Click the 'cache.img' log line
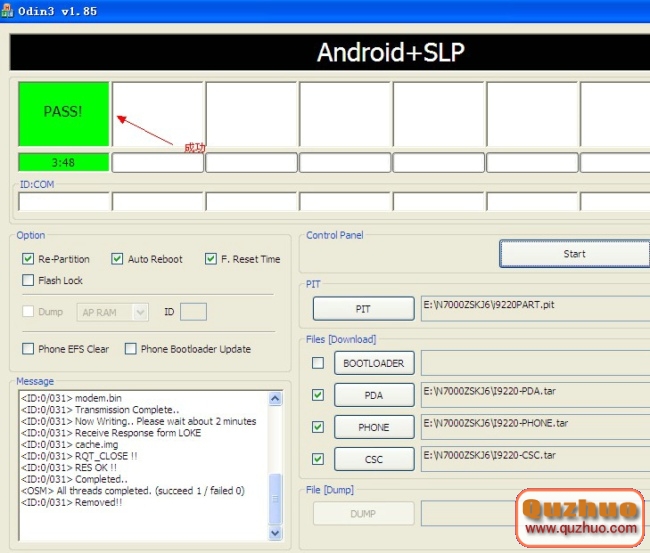Viewport: 650px width, 553px height. tap(70, 444)
